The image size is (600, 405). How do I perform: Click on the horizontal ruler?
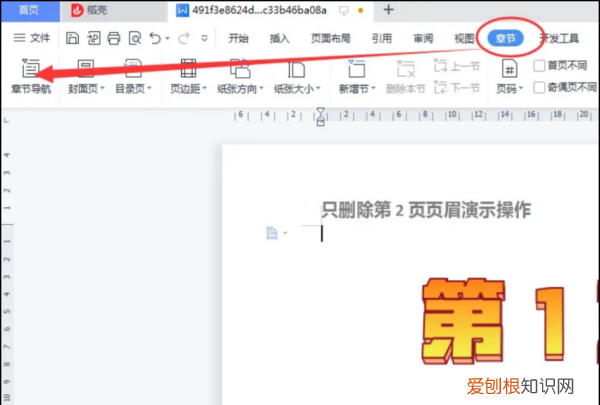416,114
